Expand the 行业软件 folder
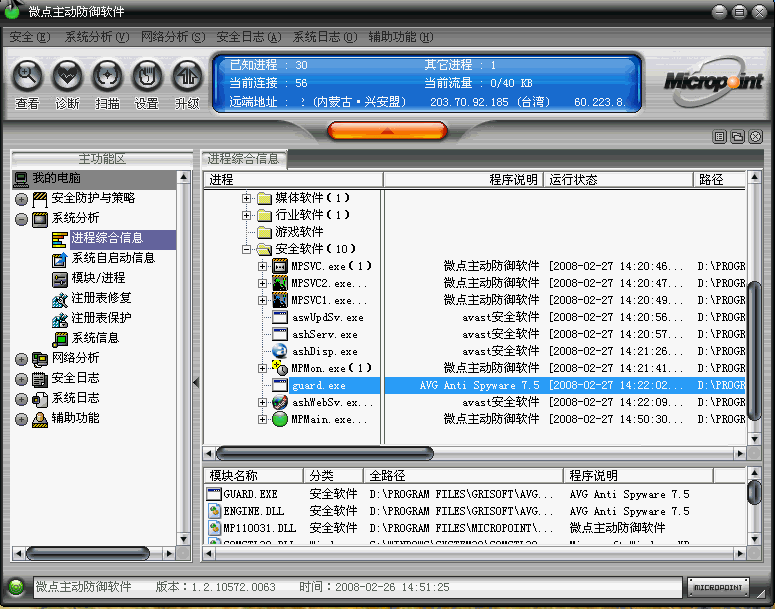 point(246,215)
